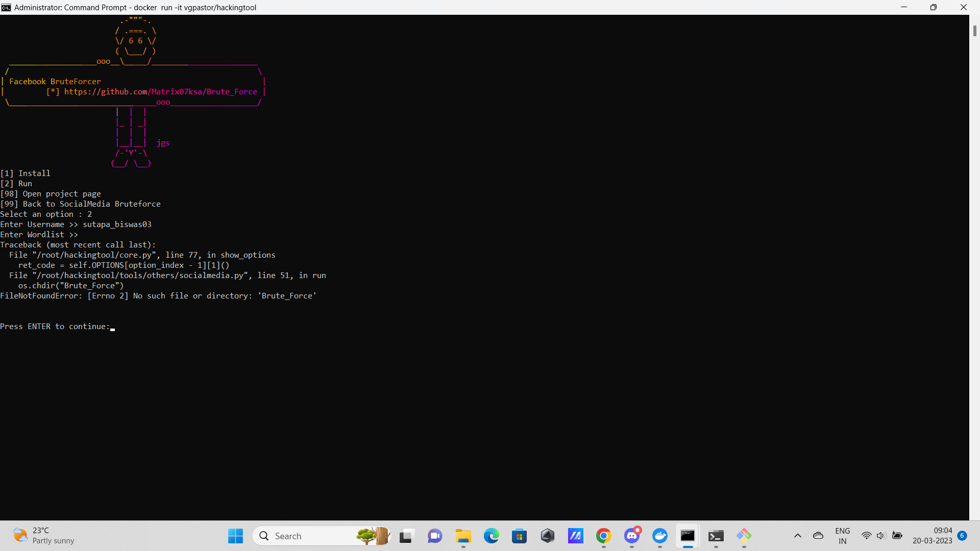Open the volume speaker tray icon
Screen dimensions: 980x551
click(881, 536)
